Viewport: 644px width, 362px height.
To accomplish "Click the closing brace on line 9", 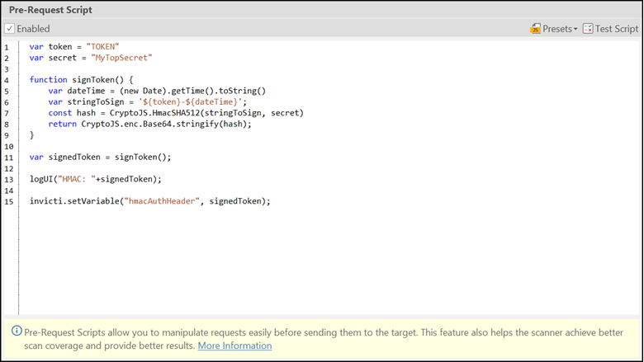I will (x=31, y=135).
